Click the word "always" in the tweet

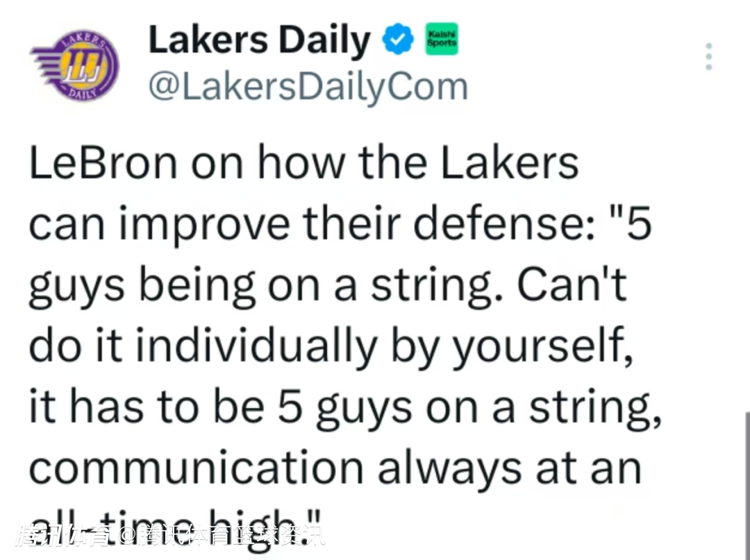pyautogui.click(x=449, y=468)
